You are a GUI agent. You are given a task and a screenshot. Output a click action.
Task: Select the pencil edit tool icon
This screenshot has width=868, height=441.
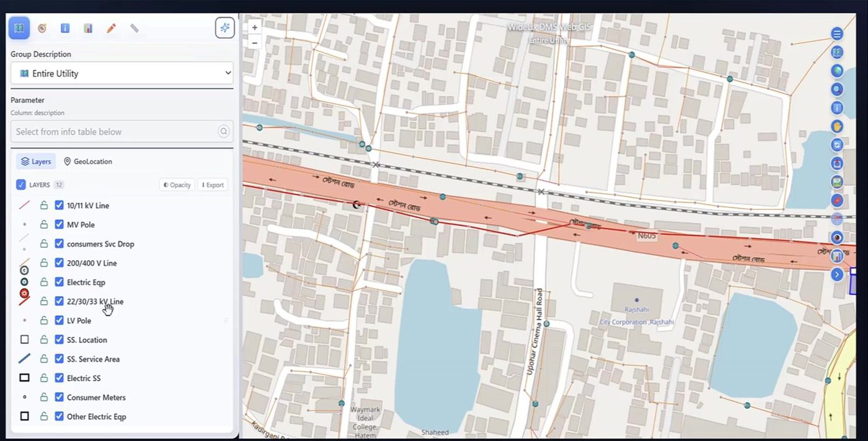coord(111,28)
